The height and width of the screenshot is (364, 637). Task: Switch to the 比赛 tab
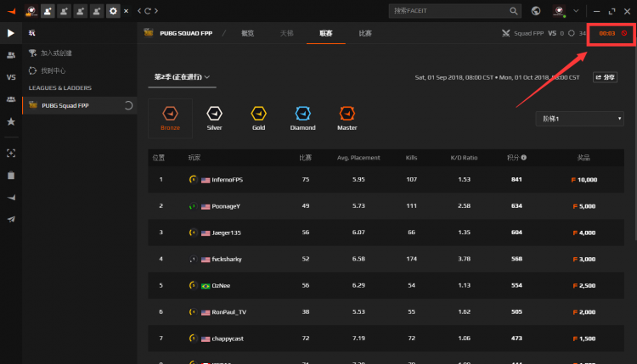(365, 33)
